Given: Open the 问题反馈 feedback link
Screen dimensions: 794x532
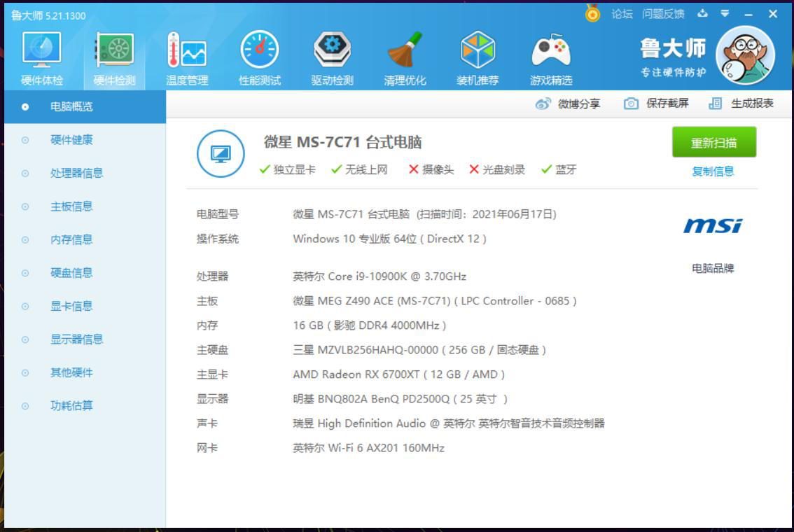Looking at the screenshot, I should (x=663, y=14).
